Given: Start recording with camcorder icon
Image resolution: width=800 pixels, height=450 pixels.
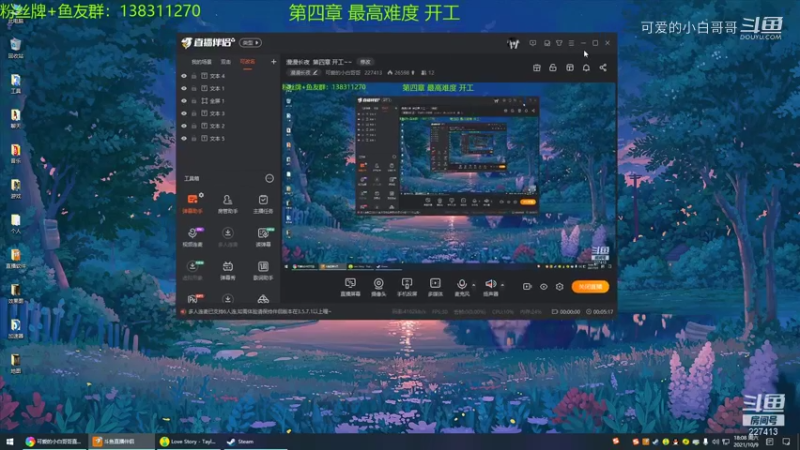Looking at the screenshot, I should 527,287.
